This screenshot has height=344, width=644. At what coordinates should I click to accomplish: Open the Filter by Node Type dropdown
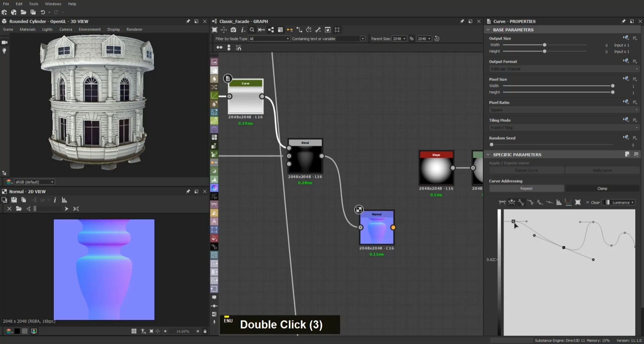pos(269,39)
